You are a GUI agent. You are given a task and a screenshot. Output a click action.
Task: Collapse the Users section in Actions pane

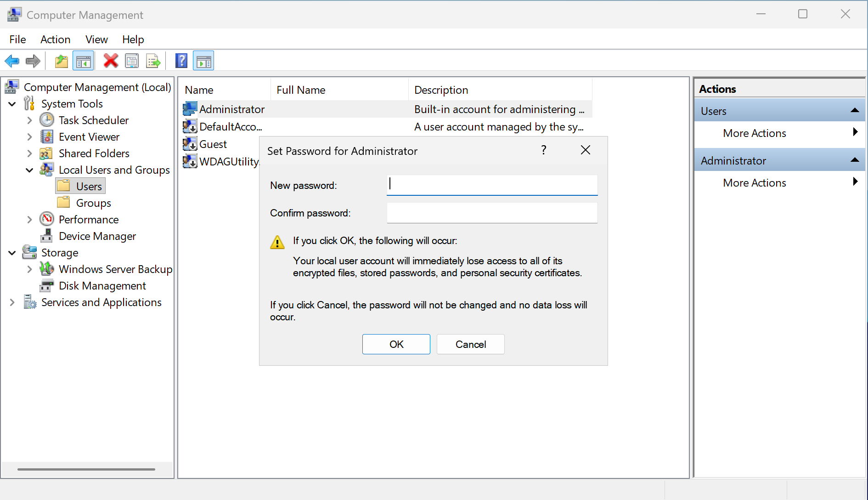pos(855,110)
